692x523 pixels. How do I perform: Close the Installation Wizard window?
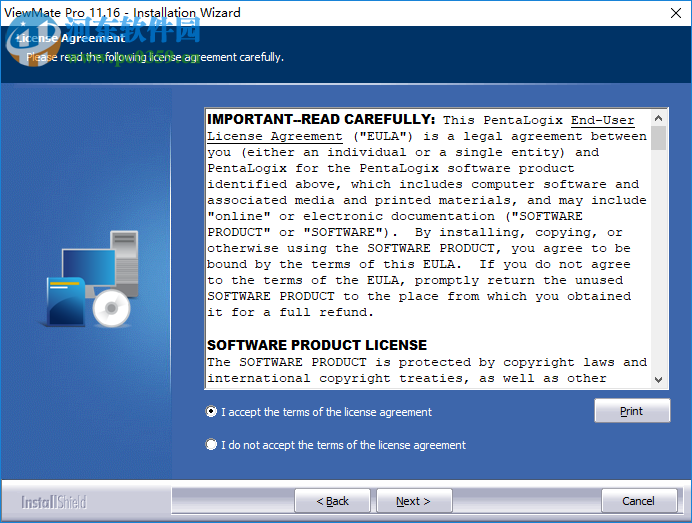tap(676, 13)
